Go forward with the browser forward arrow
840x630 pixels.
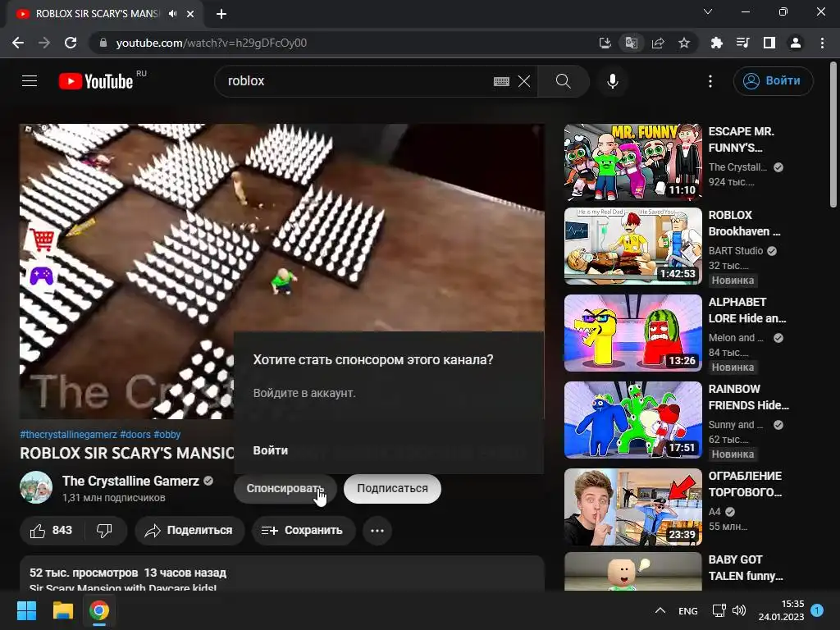(44, 43)
